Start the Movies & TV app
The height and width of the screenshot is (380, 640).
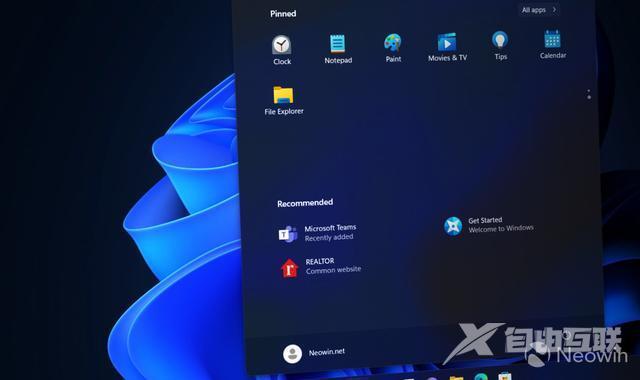point(447,47)
